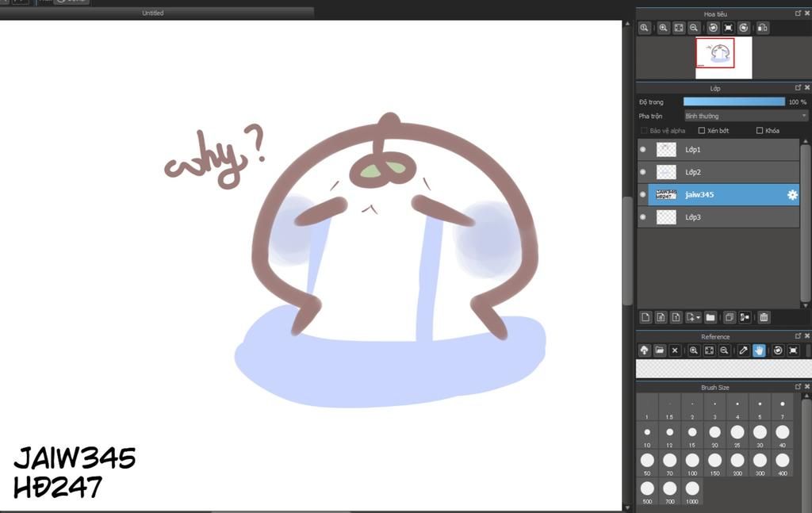812x513 pixels.
Task: Open the add special layer dropdown
Action: pyautogui.click(x=693, y=317)
